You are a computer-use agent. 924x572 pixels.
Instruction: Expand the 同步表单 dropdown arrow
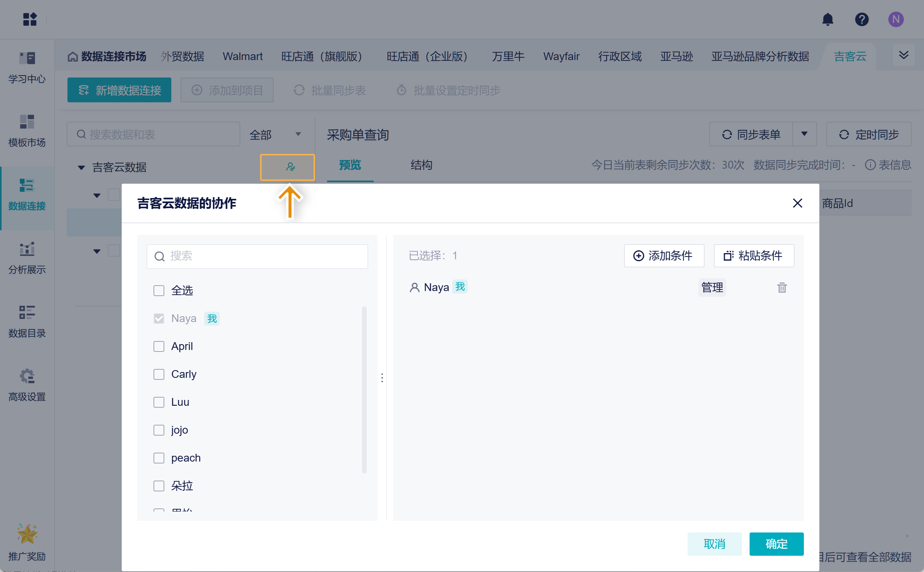coord(804,134)
